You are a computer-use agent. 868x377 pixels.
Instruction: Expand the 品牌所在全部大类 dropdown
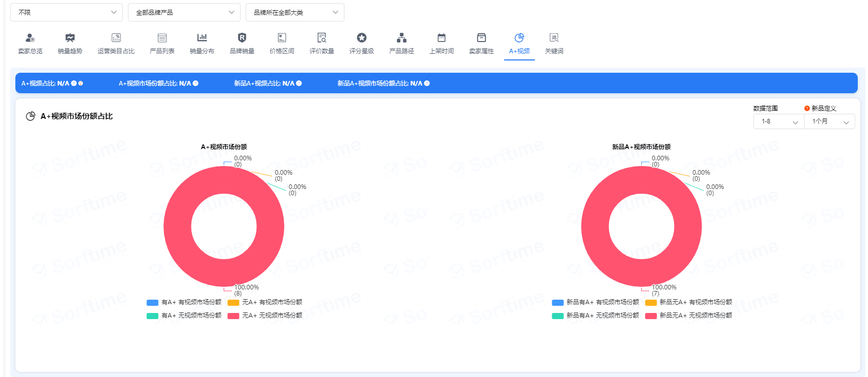tap(295, 12)
